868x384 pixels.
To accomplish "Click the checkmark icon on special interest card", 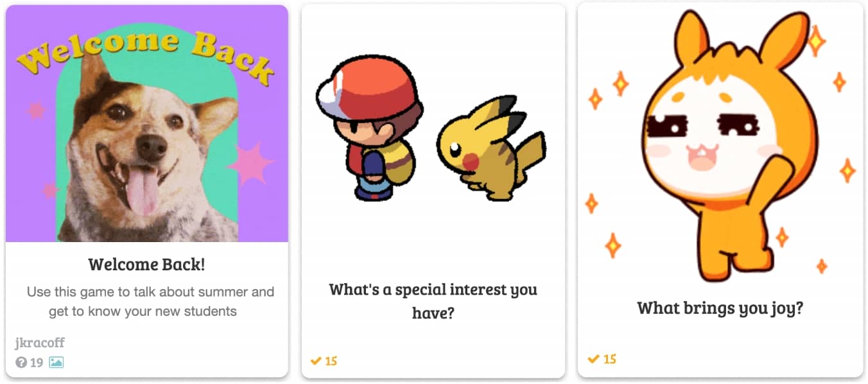I will [315, 362].
